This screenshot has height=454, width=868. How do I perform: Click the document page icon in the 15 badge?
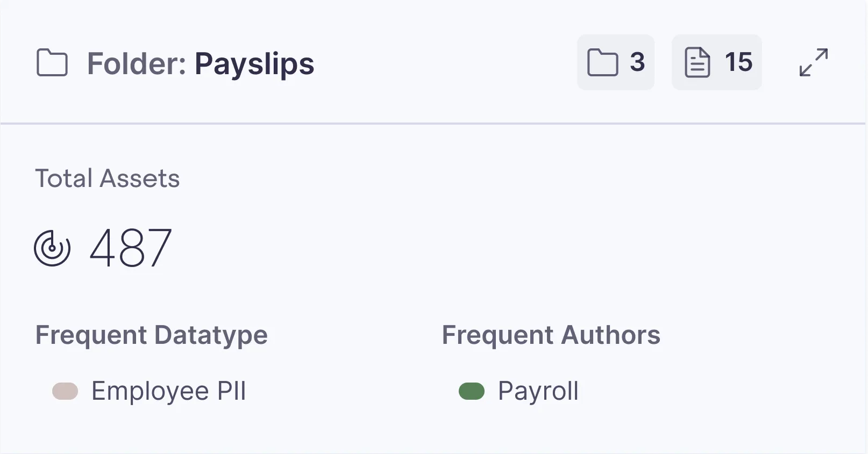click(698, 62)
